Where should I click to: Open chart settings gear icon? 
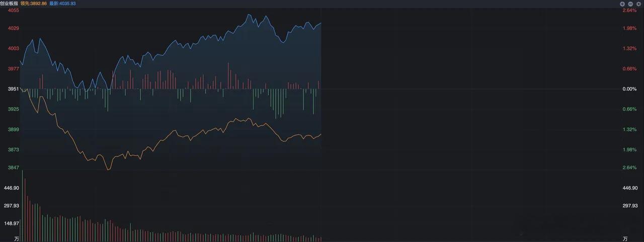point(637,4)
